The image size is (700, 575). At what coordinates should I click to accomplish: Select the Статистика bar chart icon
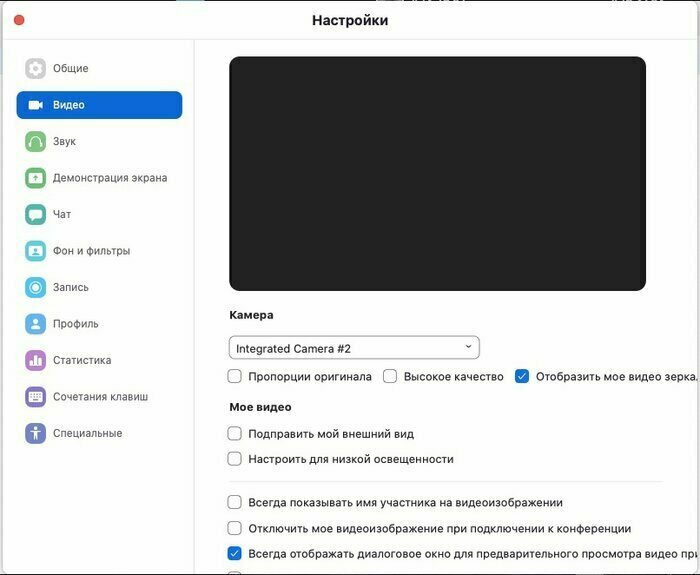click(35, 360)
